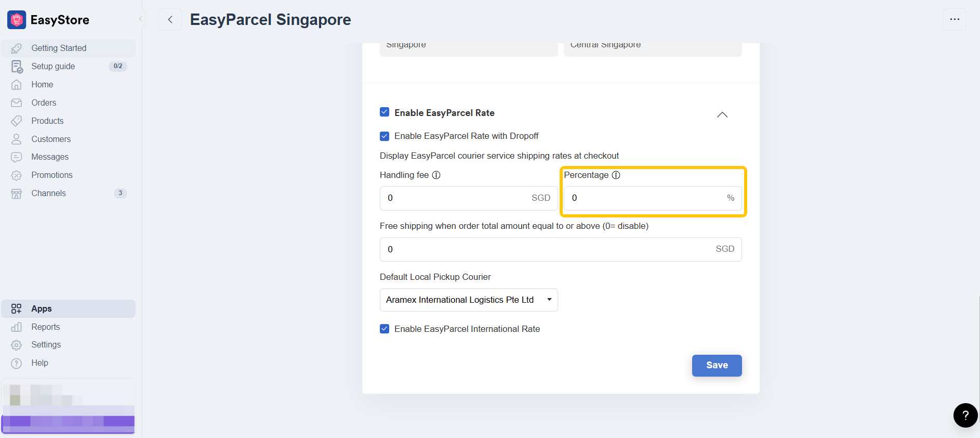The width and height of the screenshot is (980, 438).
Task: Collapse the EasyParcel Rate section
Action: tap(722, 115)
